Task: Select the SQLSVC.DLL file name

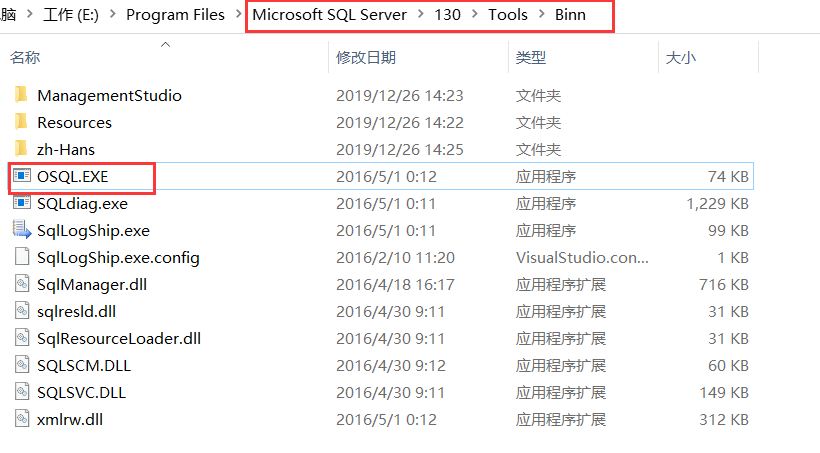Action: [82, 392]
